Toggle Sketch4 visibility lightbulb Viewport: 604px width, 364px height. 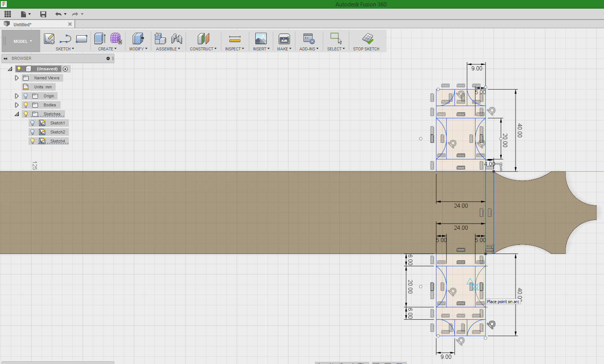pyautogui.click(x=32, y=141)
